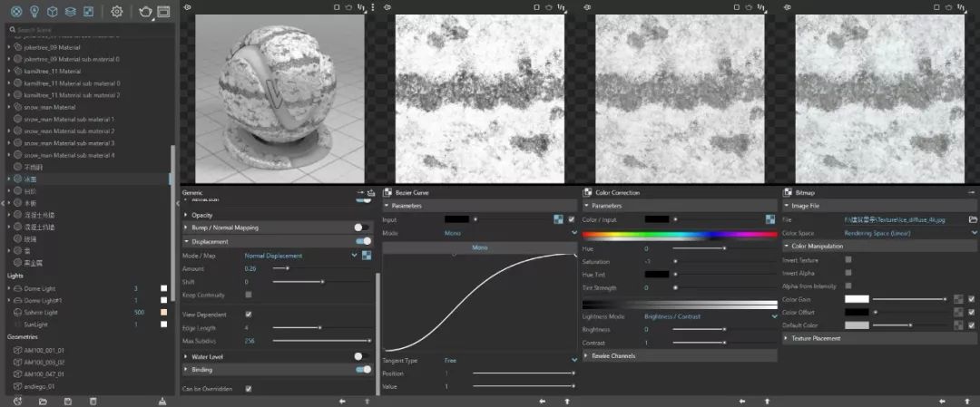
Task: Delete the selected asset with trash icon
Action: [93, 401]
